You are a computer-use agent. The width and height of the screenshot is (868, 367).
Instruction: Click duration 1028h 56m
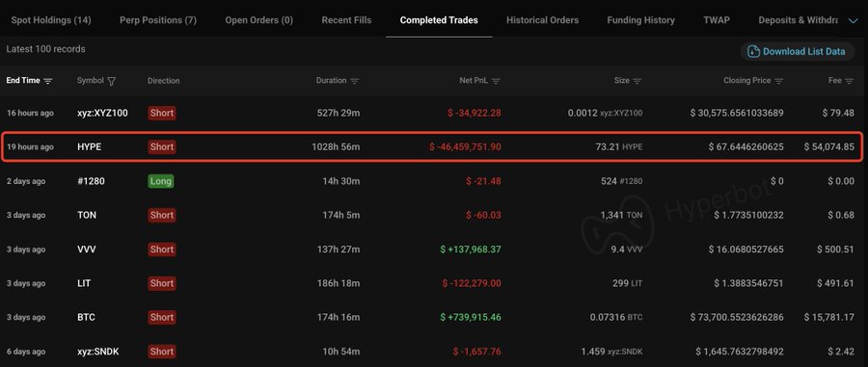[x=336, y=147]
